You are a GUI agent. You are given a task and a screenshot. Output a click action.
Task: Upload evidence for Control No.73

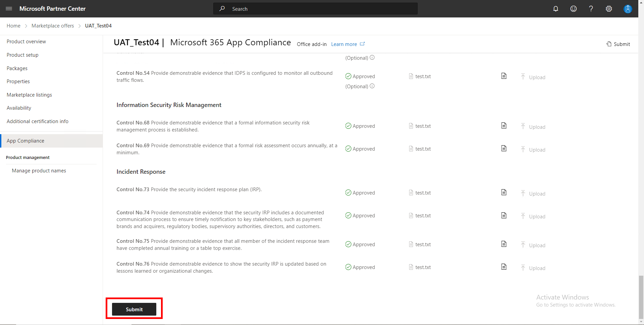(x=533, y=194)
